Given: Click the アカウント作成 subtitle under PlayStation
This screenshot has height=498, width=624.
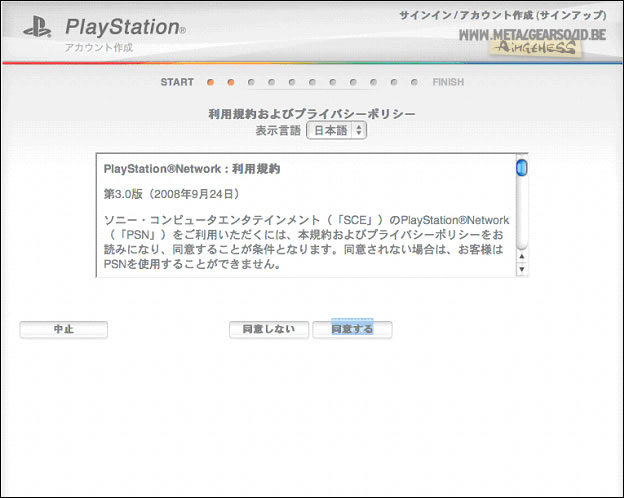Looking at the screenshot, I should coord(99,47).
